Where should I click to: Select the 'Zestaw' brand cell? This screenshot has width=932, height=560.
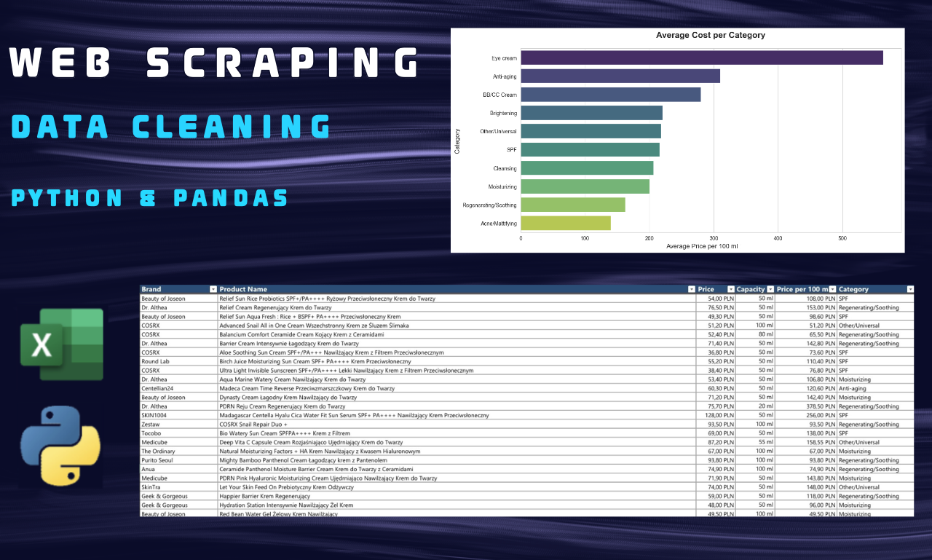click(178, 424)
